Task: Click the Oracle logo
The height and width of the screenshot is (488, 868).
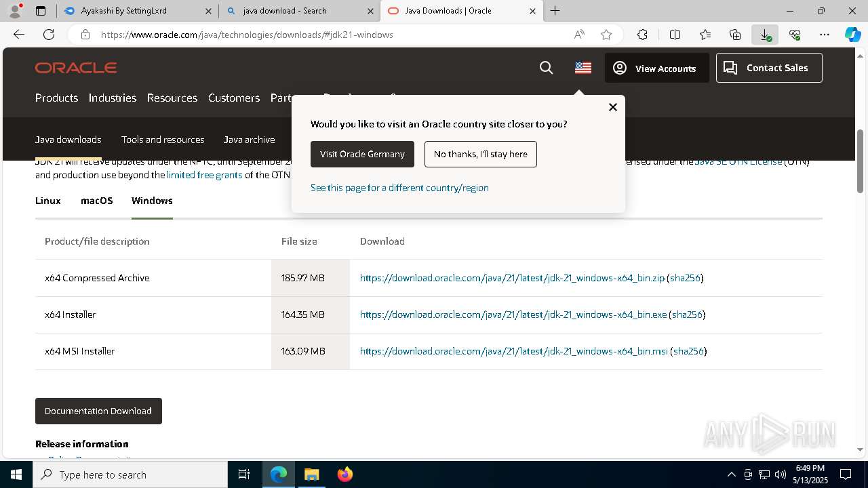Action: pyautogui.click(x=76, y=68)
